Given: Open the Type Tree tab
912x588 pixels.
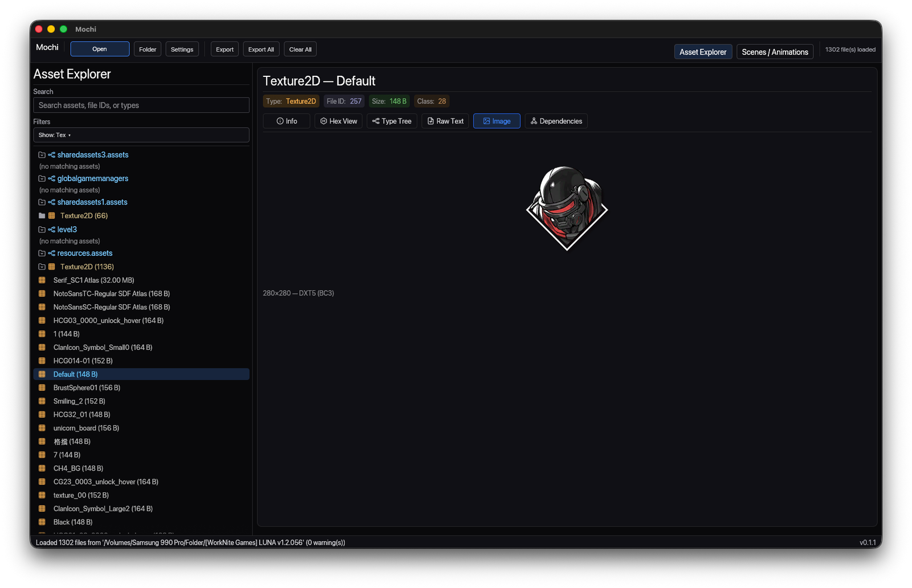Looking at the screenshot, I should [392, 121].
